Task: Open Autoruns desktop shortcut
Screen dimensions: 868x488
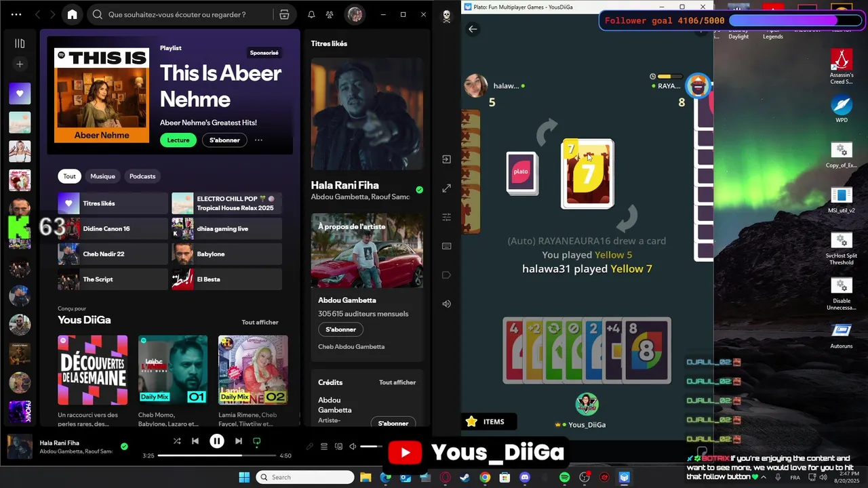Action: click(x=842, y=335)
